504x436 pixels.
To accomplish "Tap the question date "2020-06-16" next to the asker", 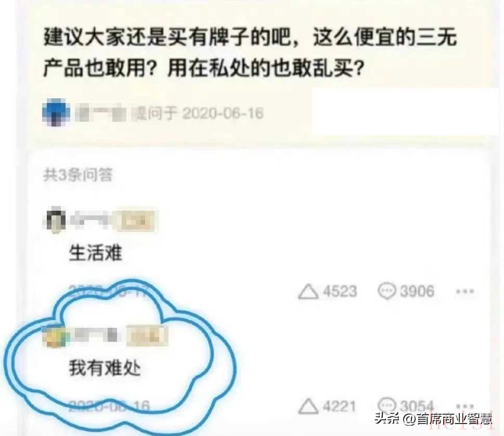I will (223, 113).
